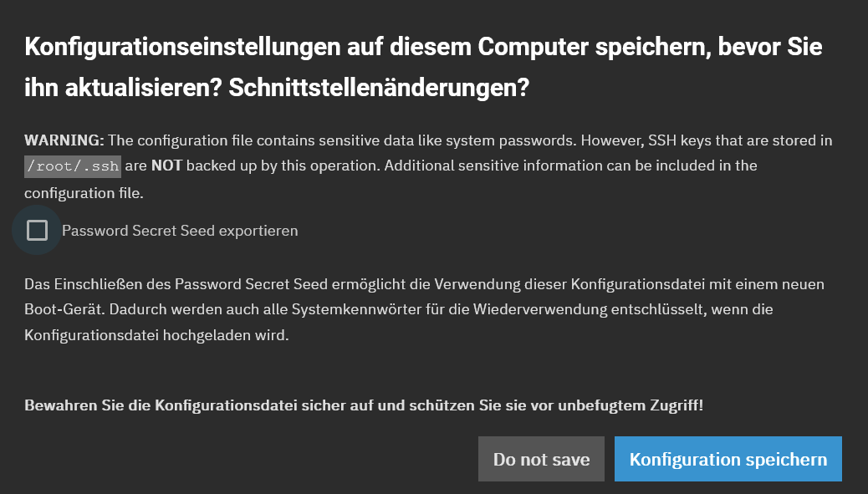Click the words "configuration file." ending the warning
The width and height of the screenshot is (868, 494).
tap(84, 193)
